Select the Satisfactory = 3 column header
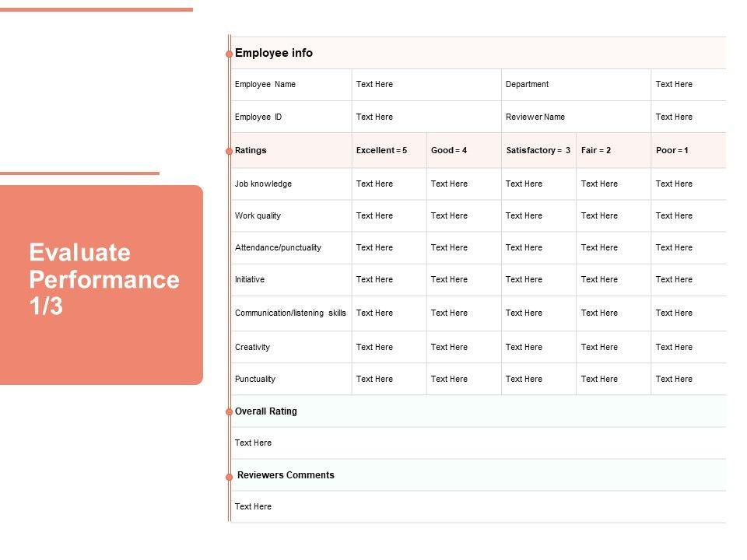The width and height of the screenshot is (747, 560). (538, 151)
